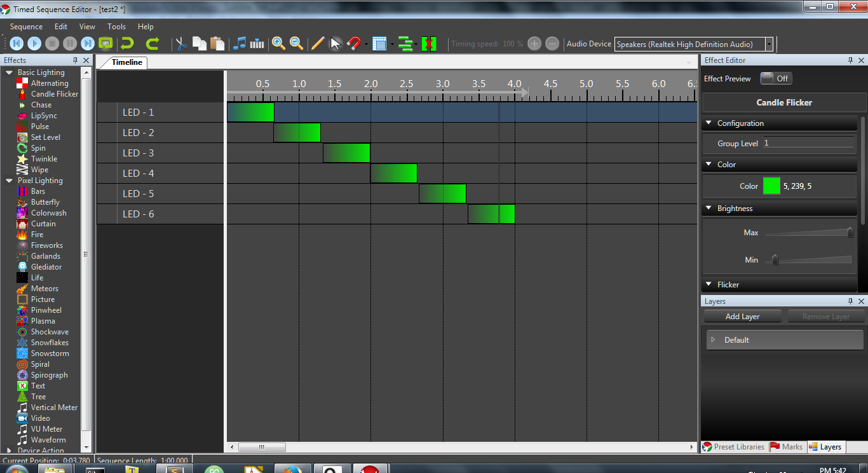Switch to the Marks tab
Image resolution: width=868 pixels, height=473 pixels.
tap(787, 447)
